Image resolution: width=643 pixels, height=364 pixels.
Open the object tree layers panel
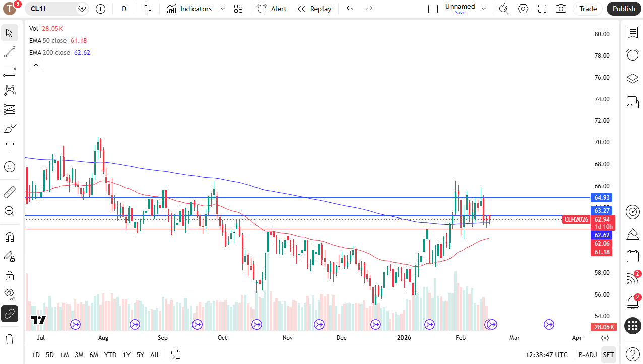633,79
